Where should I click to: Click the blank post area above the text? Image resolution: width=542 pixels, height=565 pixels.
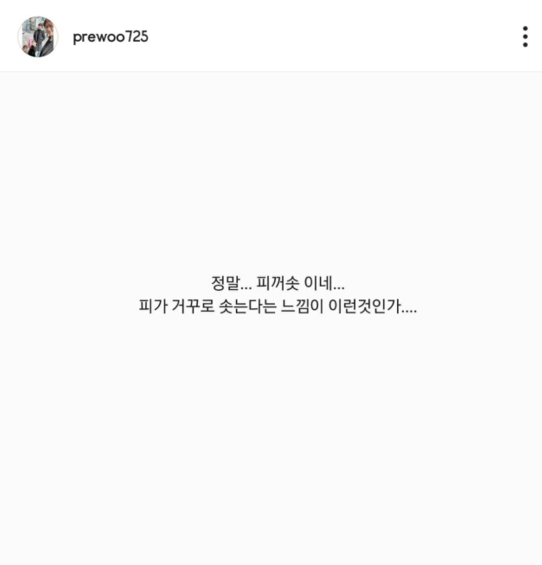click(271, 173)
